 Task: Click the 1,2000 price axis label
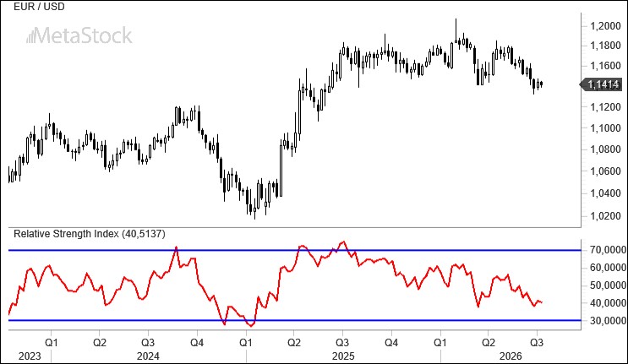coord(605,26)
